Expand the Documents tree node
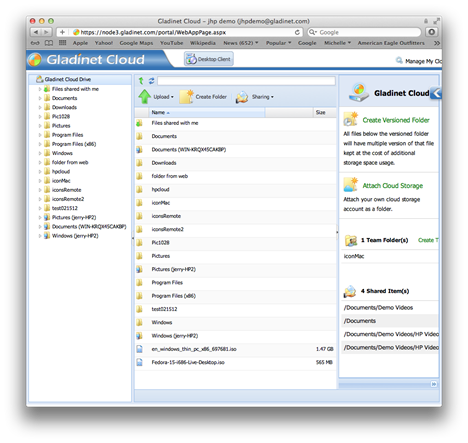Image resolution: width=468 pixels, height=443 pixels. coord(40,98)
